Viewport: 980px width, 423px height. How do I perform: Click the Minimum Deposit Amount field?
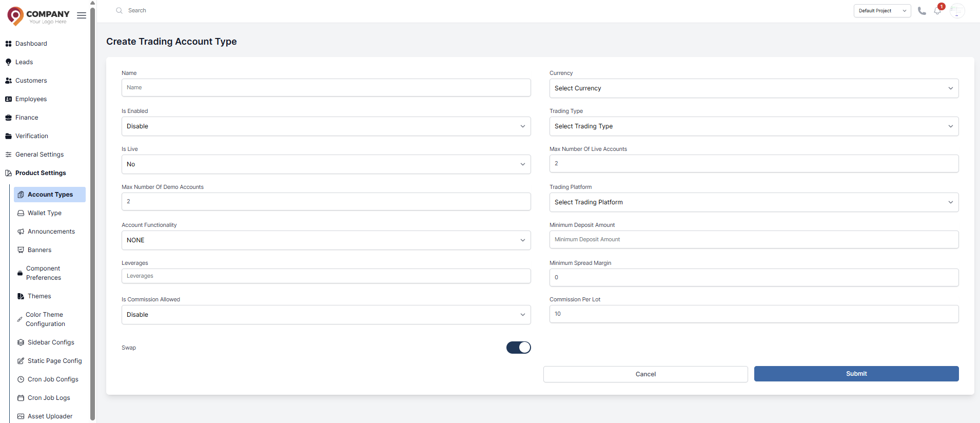[x=754, y=239]
